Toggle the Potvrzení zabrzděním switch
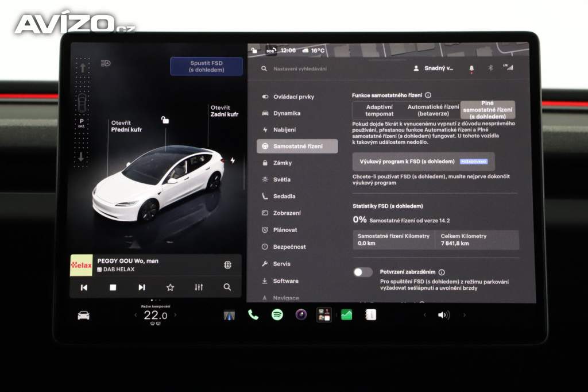 pyautogui.click(x=363, y=272)
